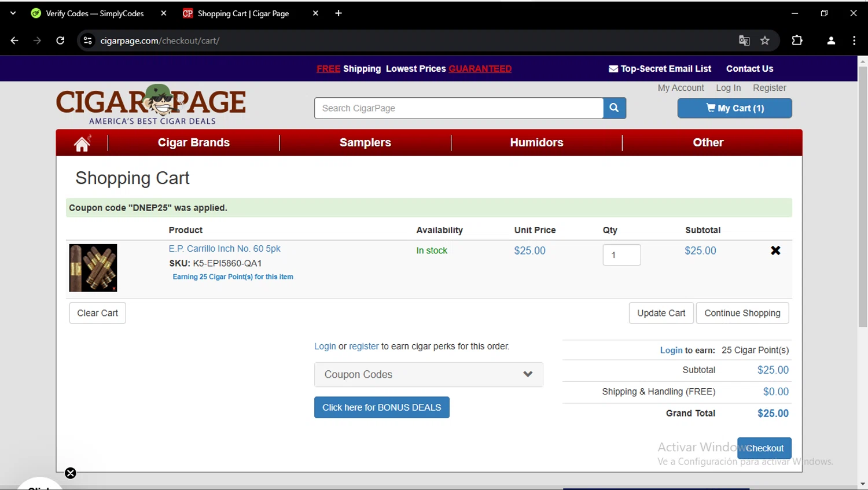The height and width of the screenshot is (490, 868).
Task: Focus the Search CigarPage field
Action: coord(459,108)
